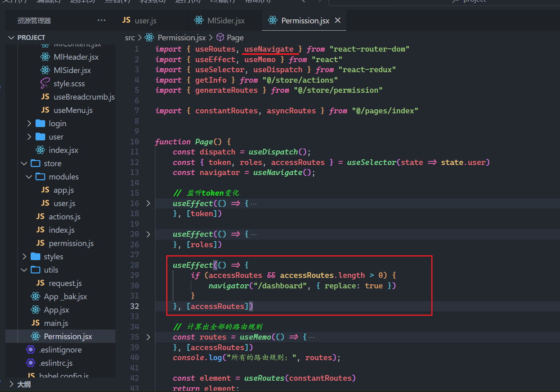Click asyncRoutes on import line 7

[291, 111]
